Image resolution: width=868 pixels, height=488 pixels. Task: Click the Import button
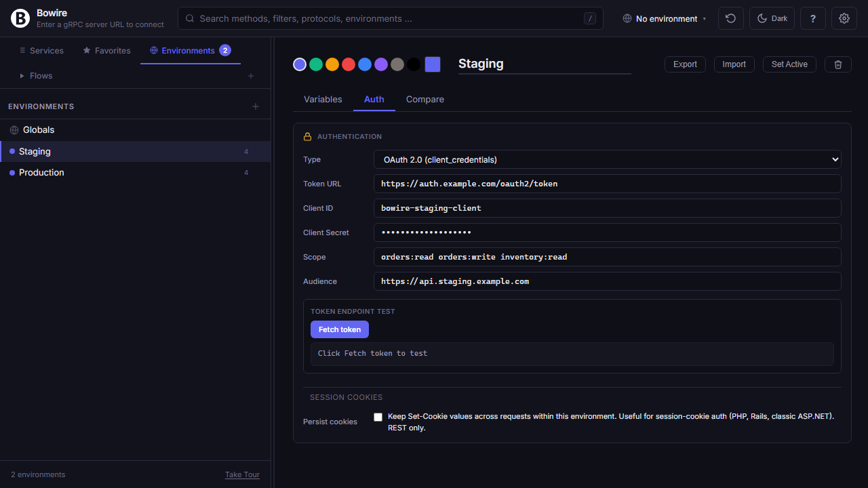(734, 64)
